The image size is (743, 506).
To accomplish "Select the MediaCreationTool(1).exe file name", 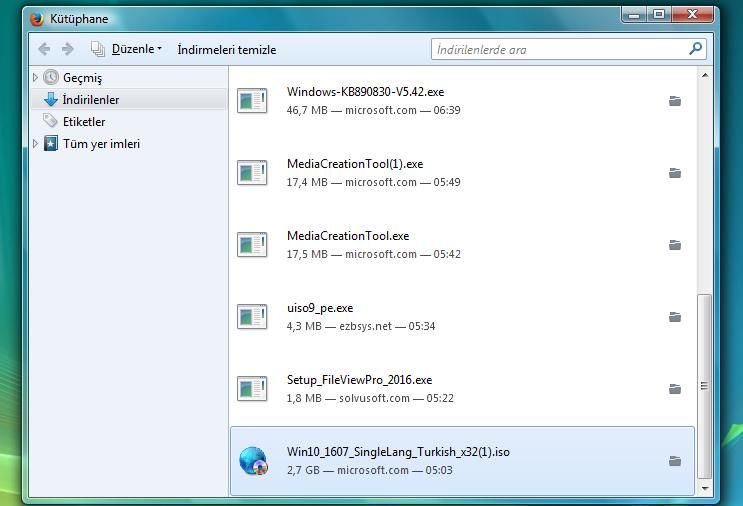I will tap(355, 164).
